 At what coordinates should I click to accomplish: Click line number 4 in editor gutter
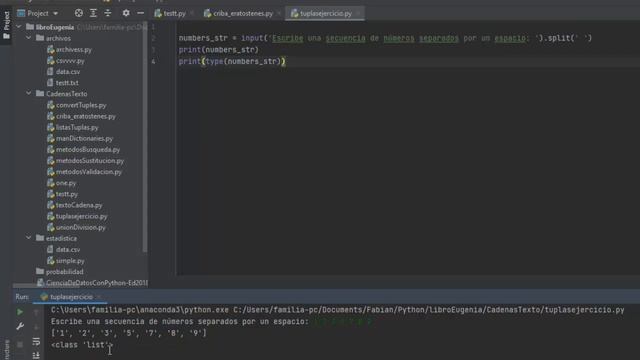click(x=153, y=62)
